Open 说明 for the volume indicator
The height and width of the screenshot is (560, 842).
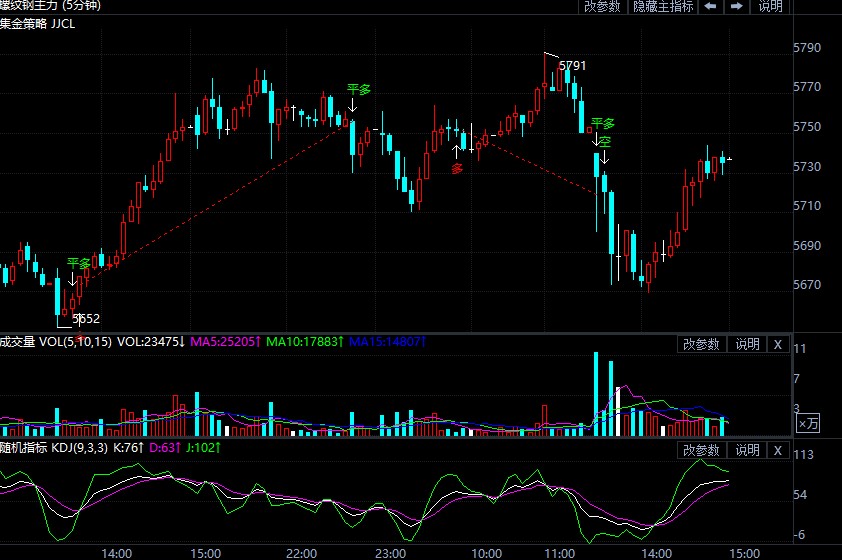coord(747,344)
